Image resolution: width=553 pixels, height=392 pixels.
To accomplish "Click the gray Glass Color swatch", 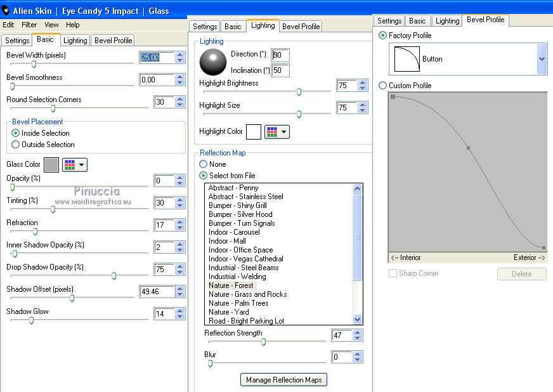I will [51, 165].
